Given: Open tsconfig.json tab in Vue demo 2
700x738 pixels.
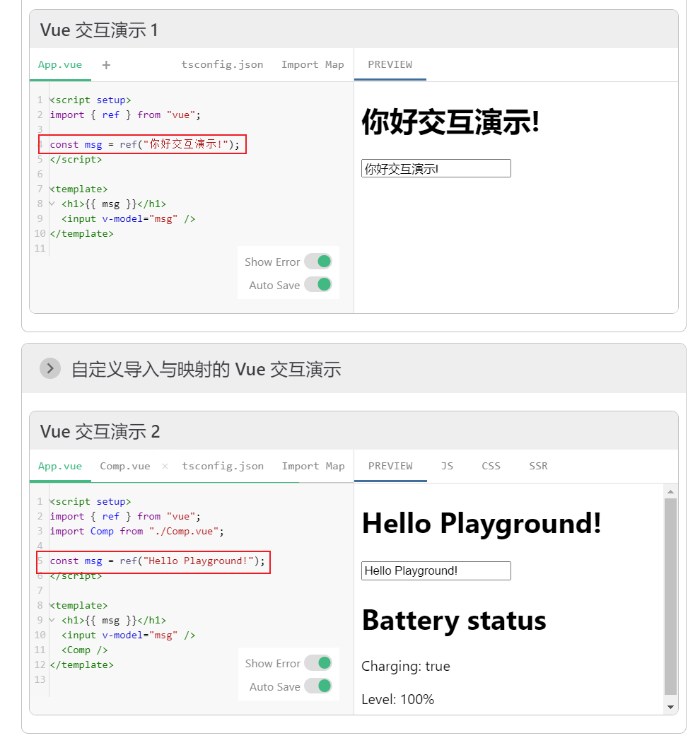Looking at the screenshot, I should click(x=223, y=466).
